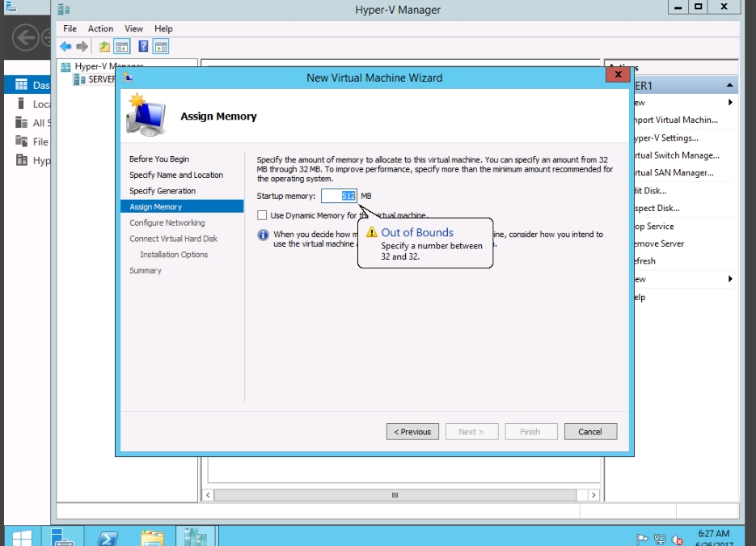Image resolution: width=756 pixels, height=546 pixels.
Task: Click Edit Disk in Actions pane
Action: click(650, 191)
